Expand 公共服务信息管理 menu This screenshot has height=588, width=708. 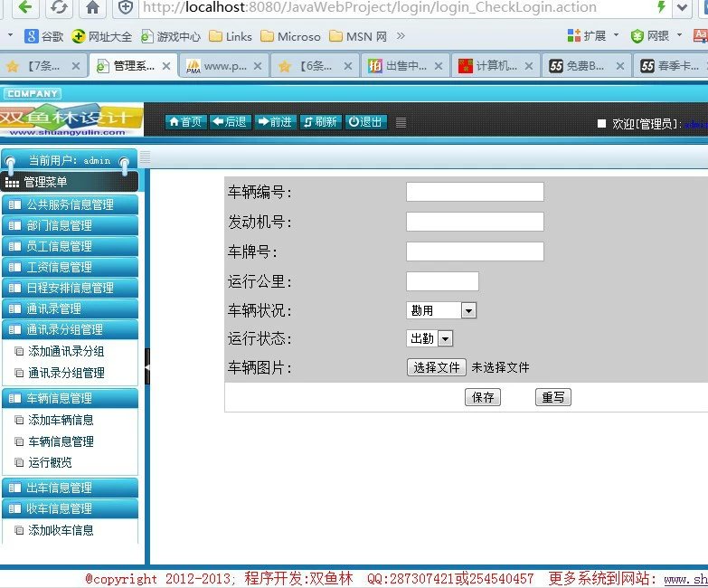[70, 204]
